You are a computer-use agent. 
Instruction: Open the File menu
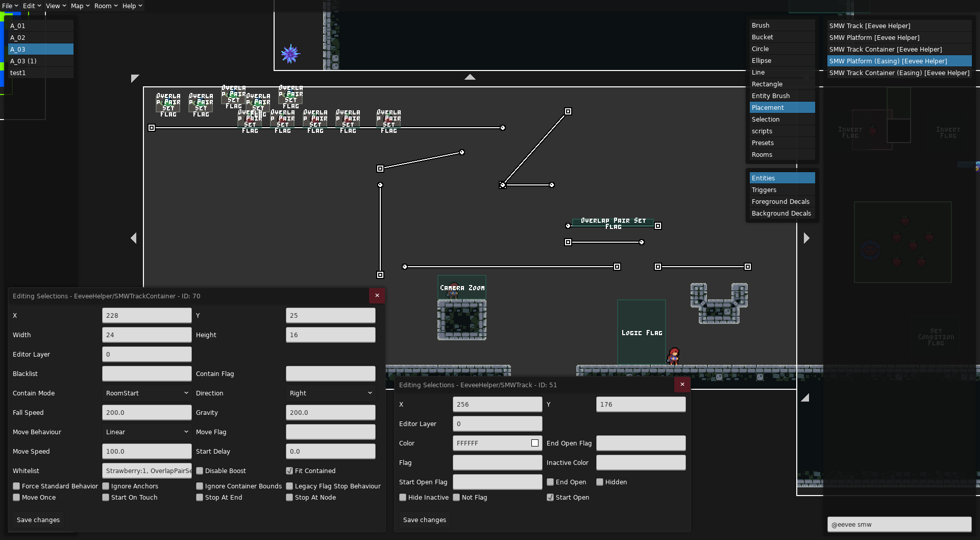(10, 6)
